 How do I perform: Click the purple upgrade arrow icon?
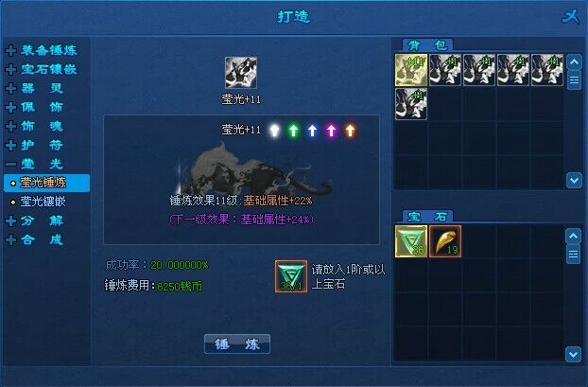331,131
